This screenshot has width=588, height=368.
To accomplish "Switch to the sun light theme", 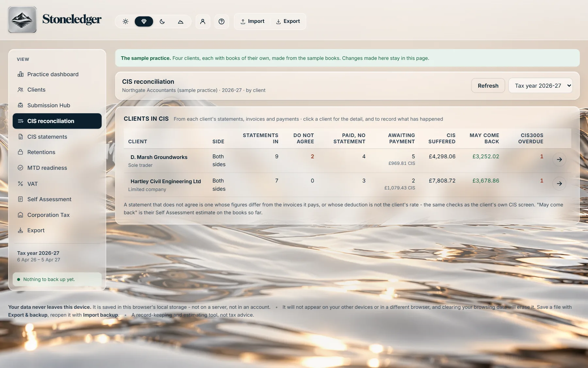I will point(125,22).
